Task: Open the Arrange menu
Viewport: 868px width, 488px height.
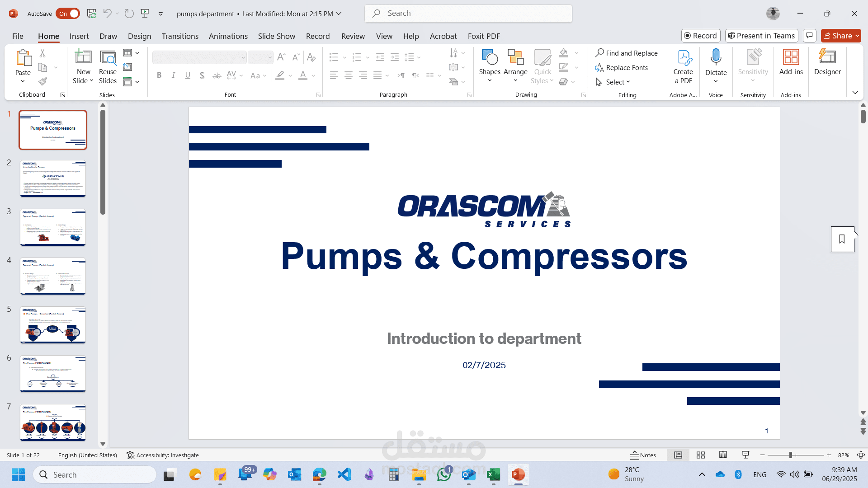Action: (x=515, y=66)
